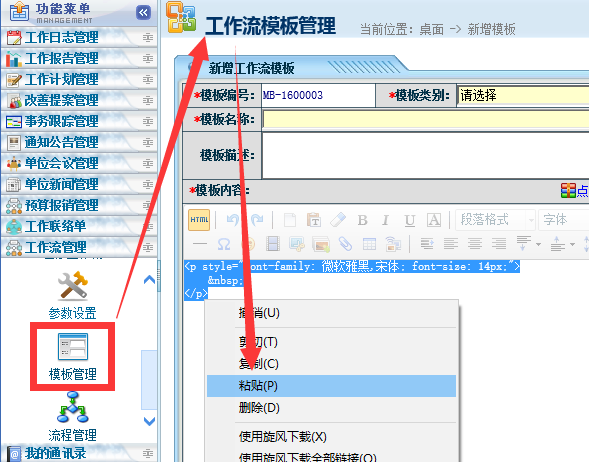This screenshot has width=589, height=462.
Task: Expand the 工作日志管理 menu section
Action: [x=79, y=38]
